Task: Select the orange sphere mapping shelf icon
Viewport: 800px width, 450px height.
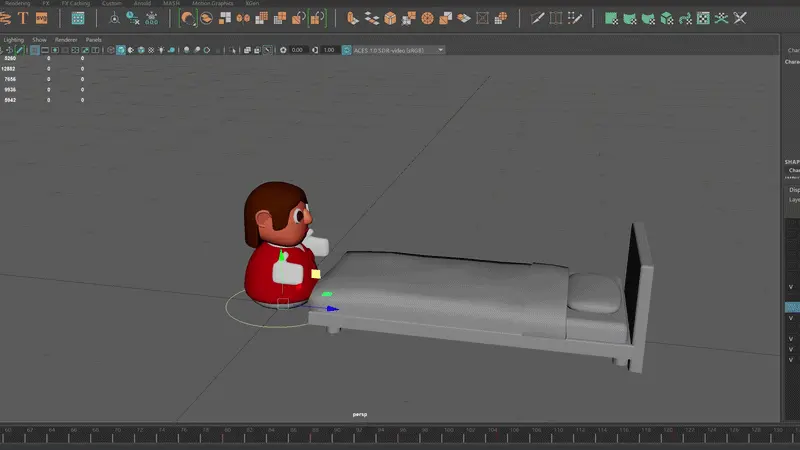Action: (428, 18)
